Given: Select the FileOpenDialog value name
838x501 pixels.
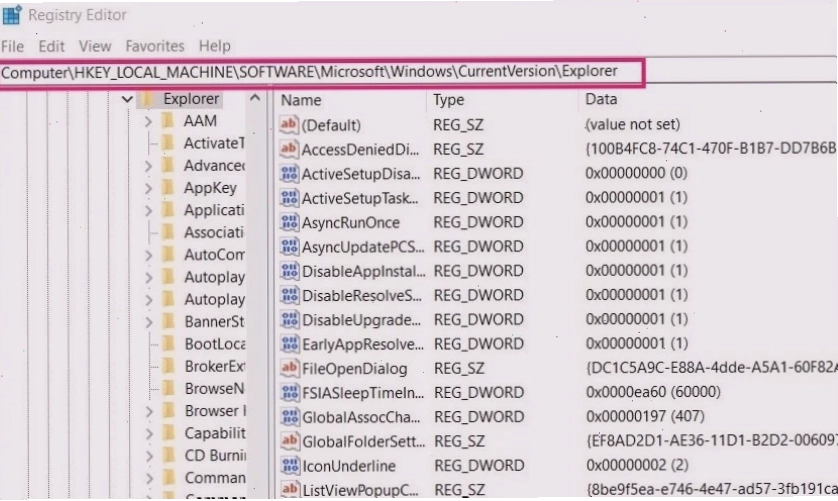Looking at the screenshot, I should 354,368.
